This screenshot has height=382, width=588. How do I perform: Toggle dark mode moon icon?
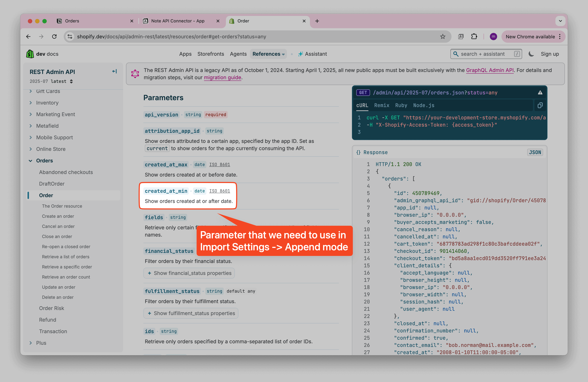(531, 54)
